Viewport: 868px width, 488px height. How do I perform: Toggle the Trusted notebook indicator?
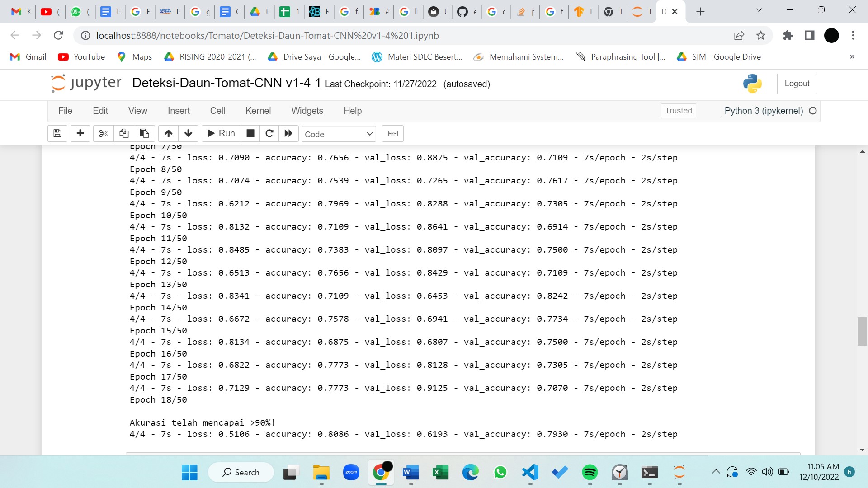[x=678, y=111]
